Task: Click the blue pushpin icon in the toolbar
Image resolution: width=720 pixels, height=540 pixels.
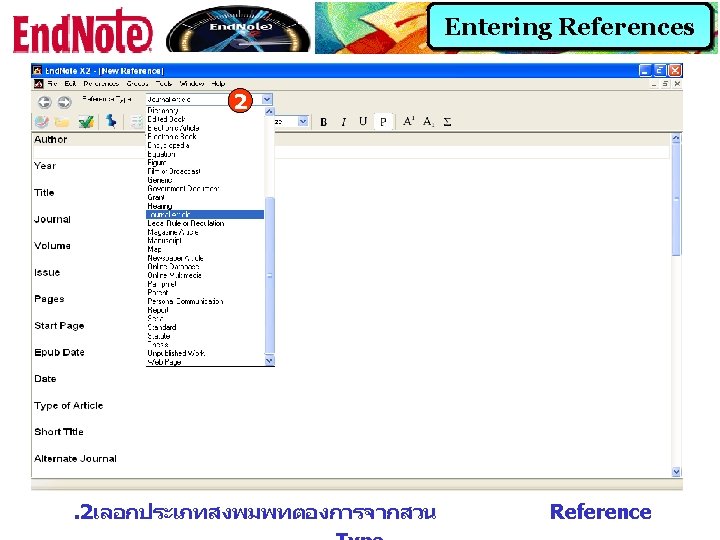Action: (x=111, y=121)
